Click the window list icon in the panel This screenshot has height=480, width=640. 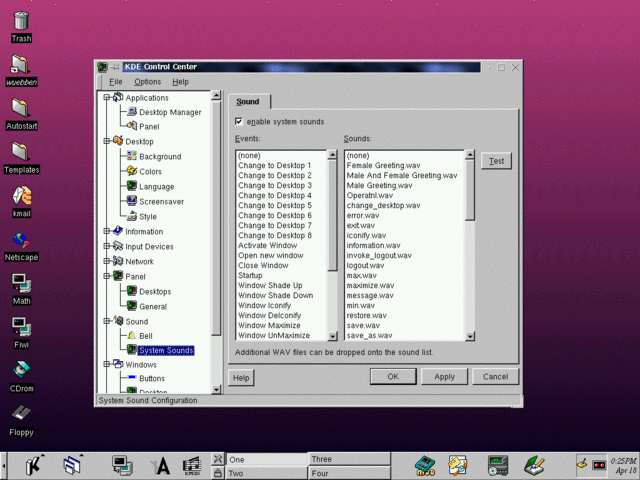(x=73, y=465)
